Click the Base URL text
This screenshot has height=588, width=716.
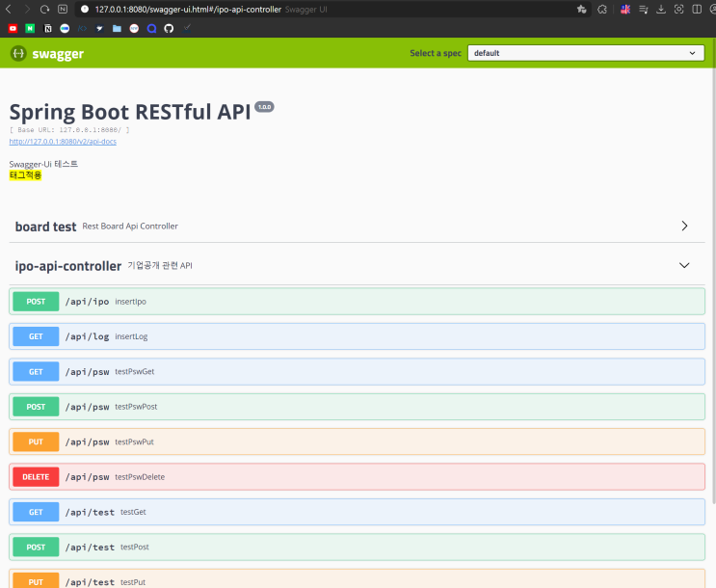click(69, 130)
